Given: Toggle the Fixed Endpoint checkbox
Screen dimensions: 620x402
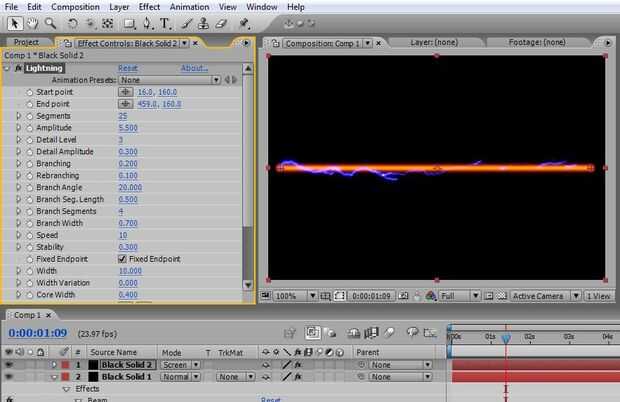Looking at the screenshot, I should pyautogui.click(x=122, y=259).
